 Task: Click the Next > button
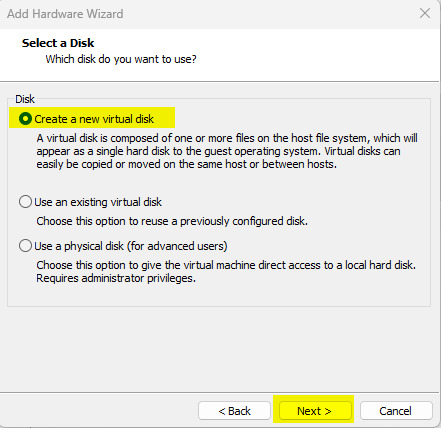314,411
